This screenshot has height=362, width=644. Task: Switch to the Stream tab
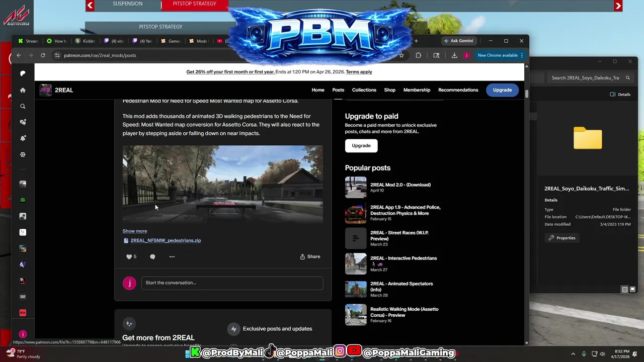pyautogui.click(x=28, y=41)
